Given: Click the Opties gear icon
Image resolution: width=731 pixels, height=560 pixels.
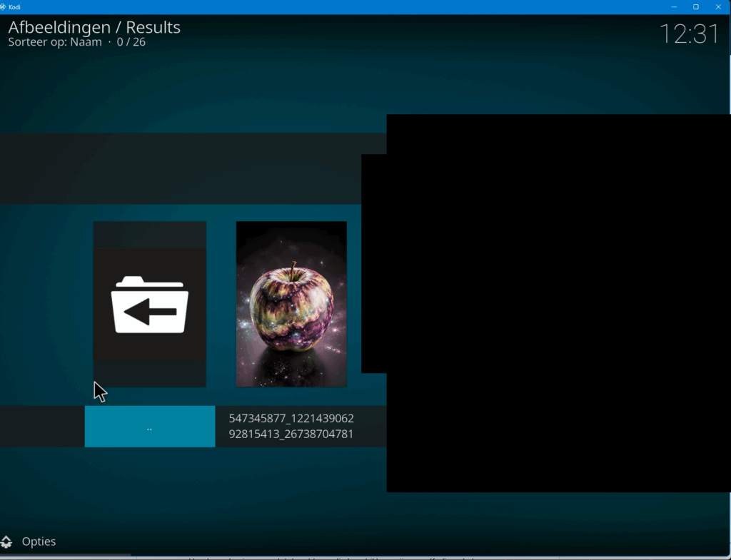Looking at the screenshot, I should pyautogui.click(x=6, y=541).
